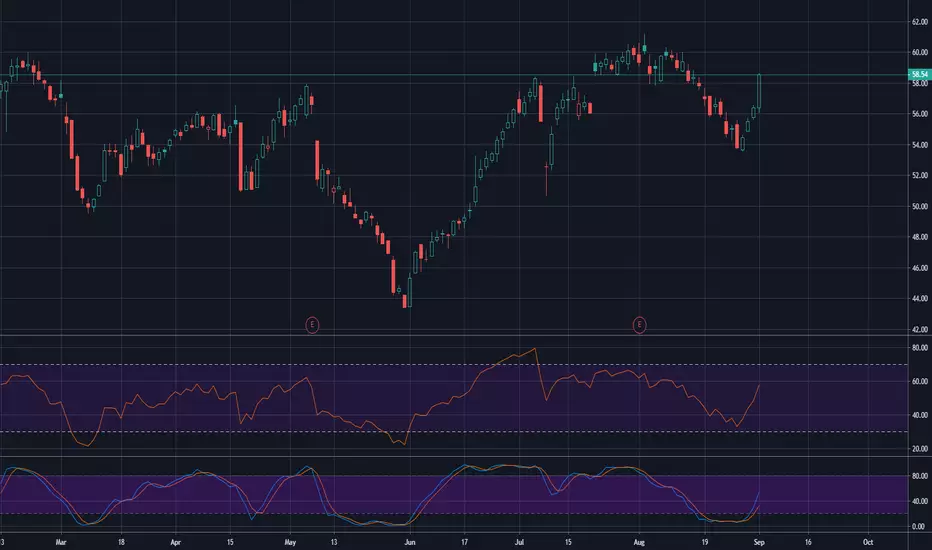Viewport: 932px width, 550px height.
Task: Select the Sep label on time axis
Action: tap(759, 542)
